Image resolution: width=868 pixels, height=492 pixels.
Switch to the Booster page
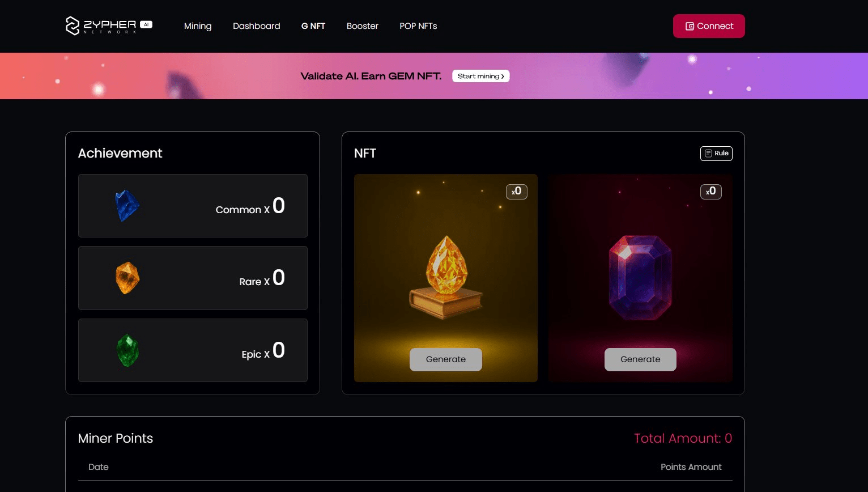[x=363, y=26]
